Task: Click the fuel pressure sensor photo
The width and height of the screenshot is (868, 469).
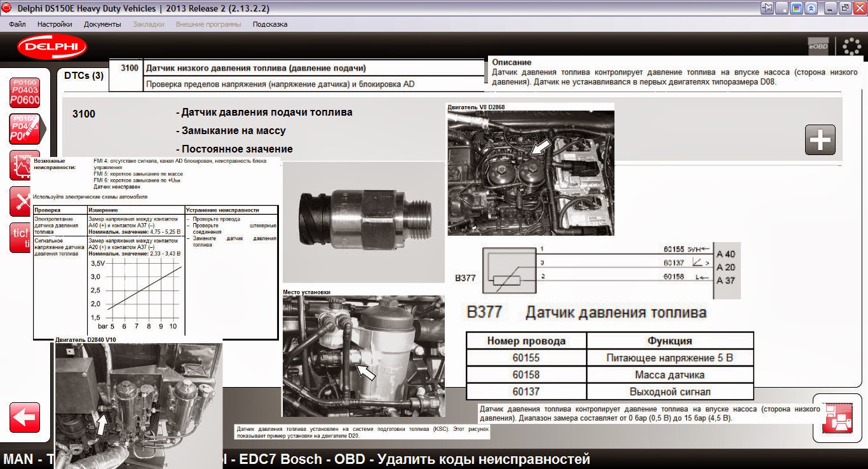Action: click(363, 222)
